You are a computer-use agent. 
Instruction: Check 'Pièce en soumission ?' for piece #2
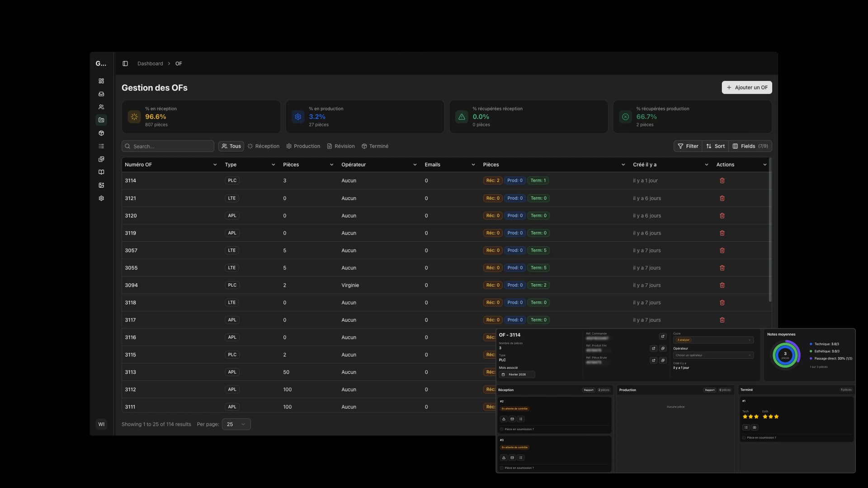point(502,429)
